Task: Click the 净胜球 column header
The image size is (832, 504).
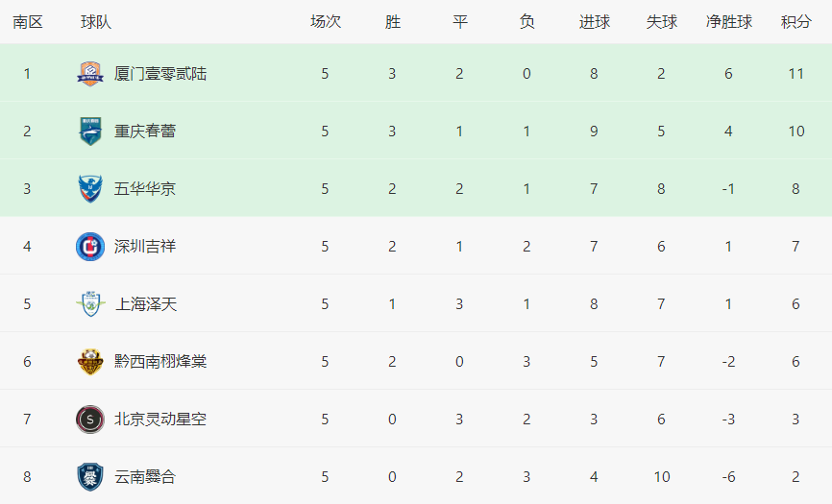Action: 728,22
